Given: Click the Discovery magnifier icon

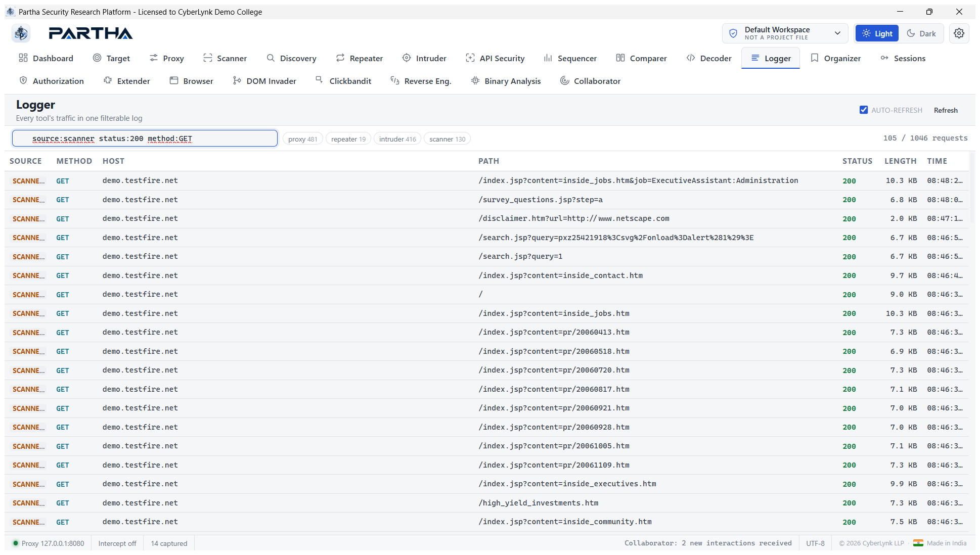Looking at the screenshot, I should click(271, 58).
